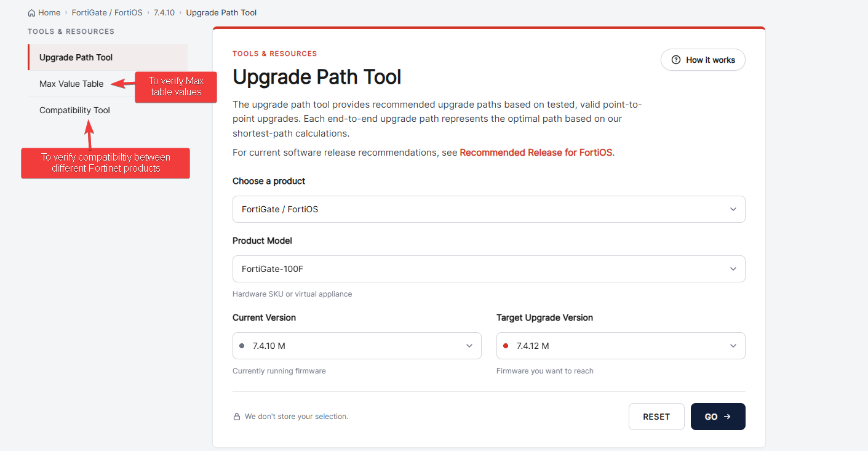The width and height of the screenshot is (868, 451).
Task: Click the gray status dot for 7.4.10 M
Action: [242, 346]
